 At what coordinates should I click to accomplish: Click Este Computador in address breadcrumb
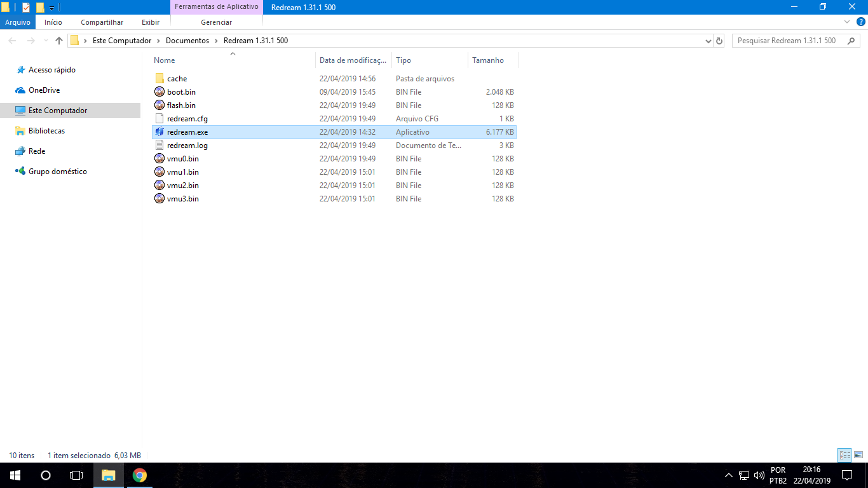pos(122,41)
